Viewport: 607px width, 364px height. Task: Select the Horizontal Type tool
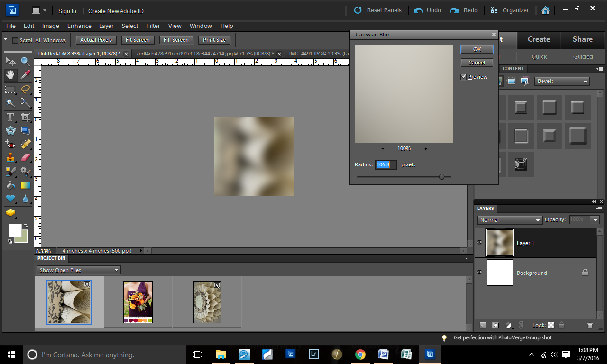pos(10,117)
